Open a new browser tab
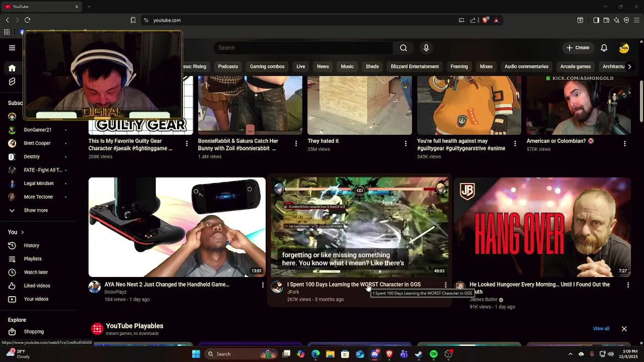Screen dimensions: 644x362 pos(89,7)
